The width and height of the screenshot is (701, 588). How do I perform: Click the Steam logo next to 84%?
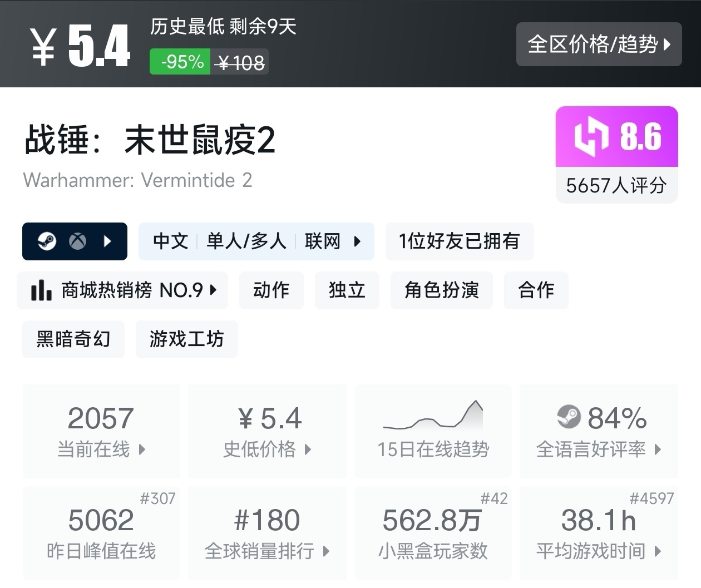coord(569,417)
